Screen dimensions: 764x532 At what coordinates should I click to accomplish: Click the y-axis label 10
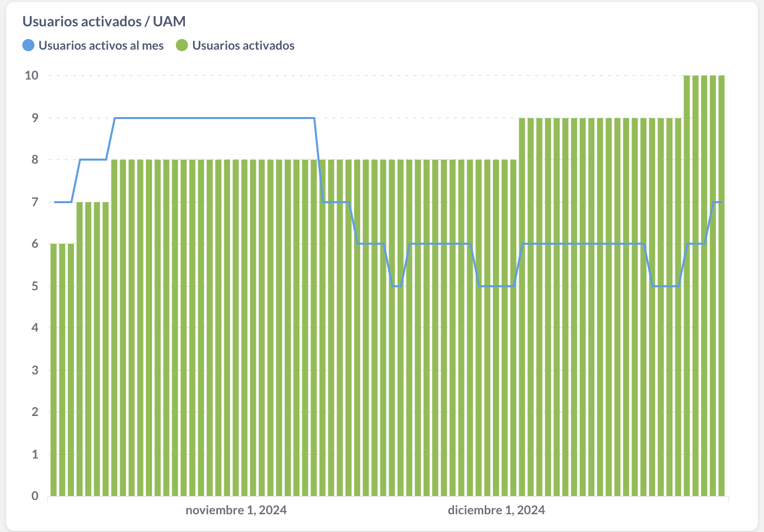[x=31, y=75]
